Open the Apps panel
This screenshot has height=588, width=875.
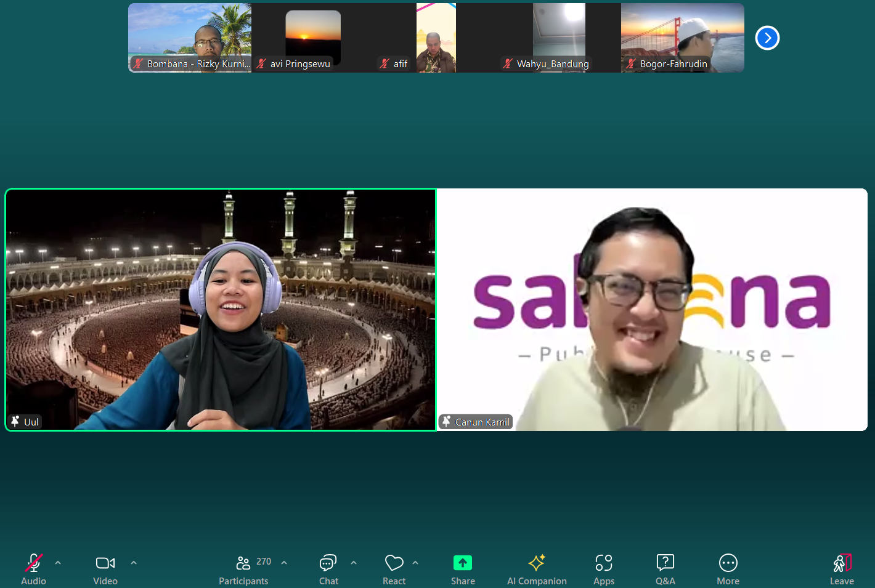coord(603,562)
